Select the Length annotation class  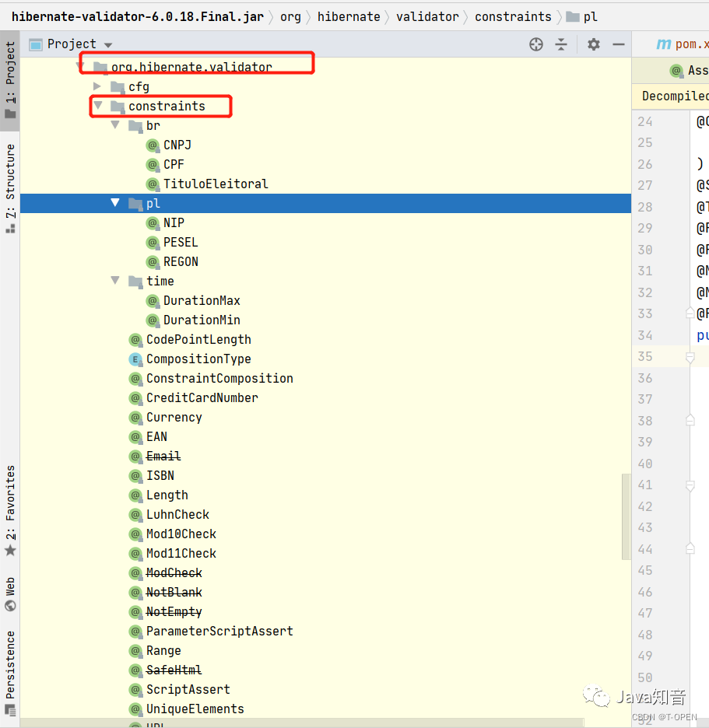(x=167, y=495)
